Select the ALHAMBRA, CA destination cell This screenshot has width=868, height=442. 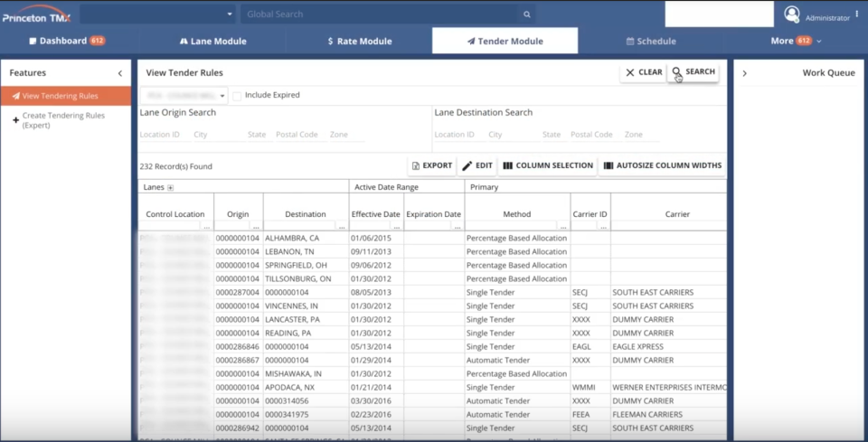pos(306,239)
